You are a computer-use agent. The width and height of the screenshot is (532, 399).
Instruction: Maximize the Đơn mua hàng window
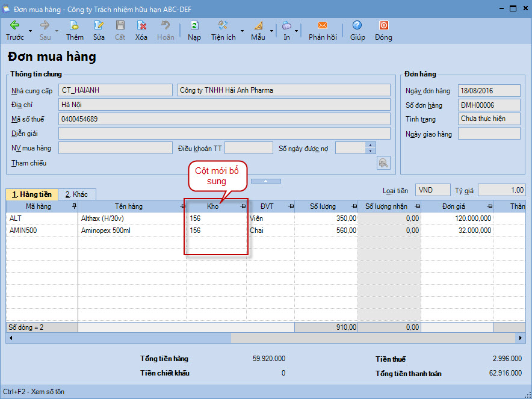513,8
